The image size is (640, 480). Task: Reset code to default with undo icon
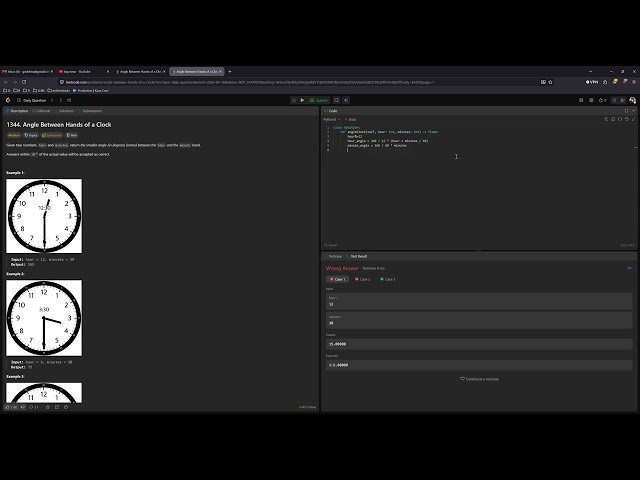pos(627,119)
